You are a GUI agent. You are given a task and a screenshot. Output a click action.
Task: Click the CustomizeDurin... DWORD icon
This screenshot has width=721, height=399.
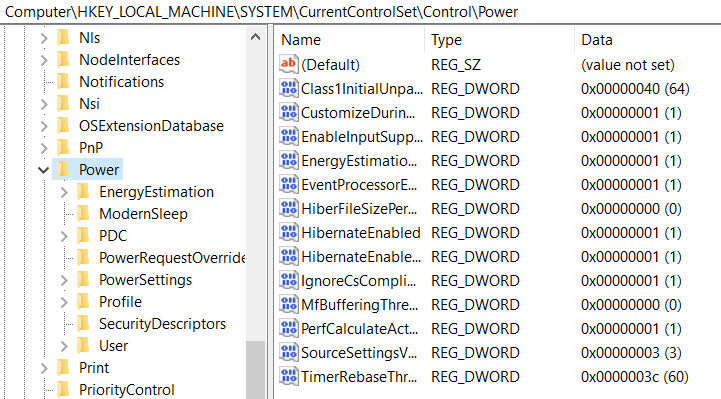point(289,112)
